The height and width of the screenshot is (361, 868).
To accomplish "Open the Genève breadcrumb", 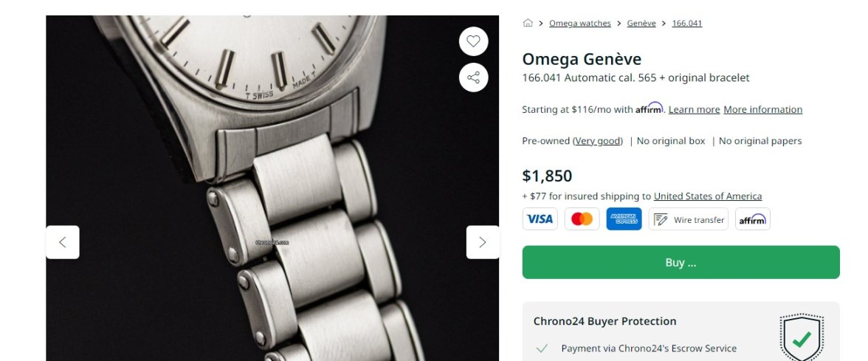I will tap(641, 24).
